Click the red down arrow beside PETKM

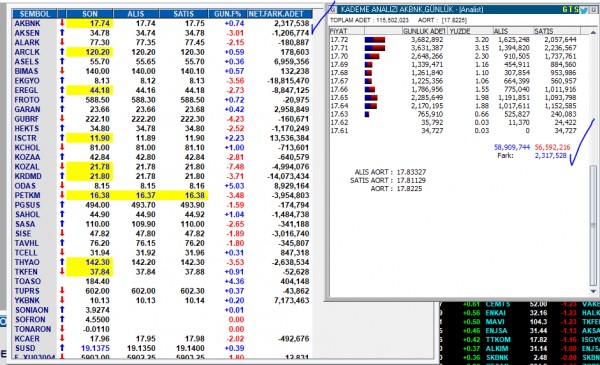(62, 196)
